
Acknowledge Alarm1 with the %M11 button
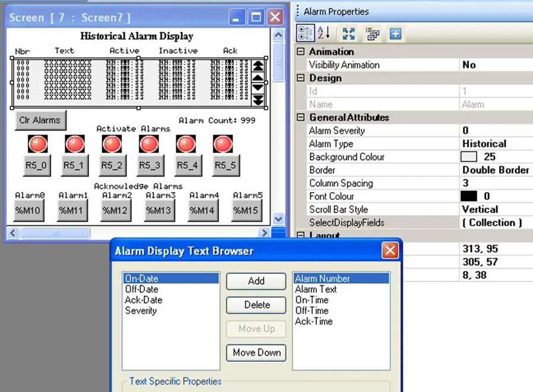click(72, 211)
